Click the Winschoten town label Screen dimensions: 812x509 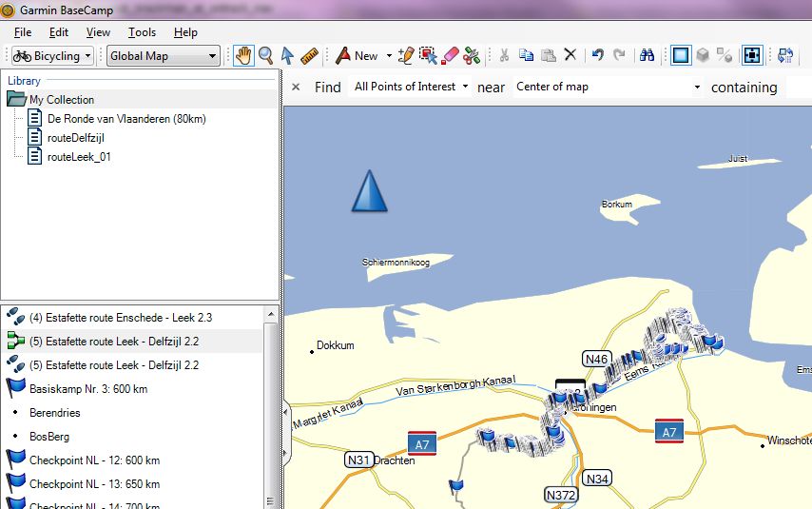click(x=788, y=440)
